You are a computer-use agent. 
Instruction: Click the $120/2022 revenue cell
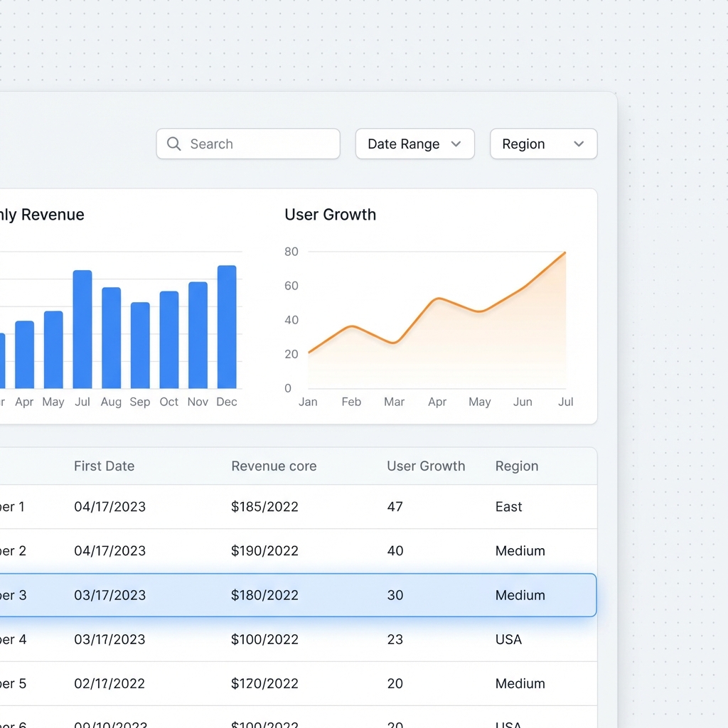pos(264,683)
